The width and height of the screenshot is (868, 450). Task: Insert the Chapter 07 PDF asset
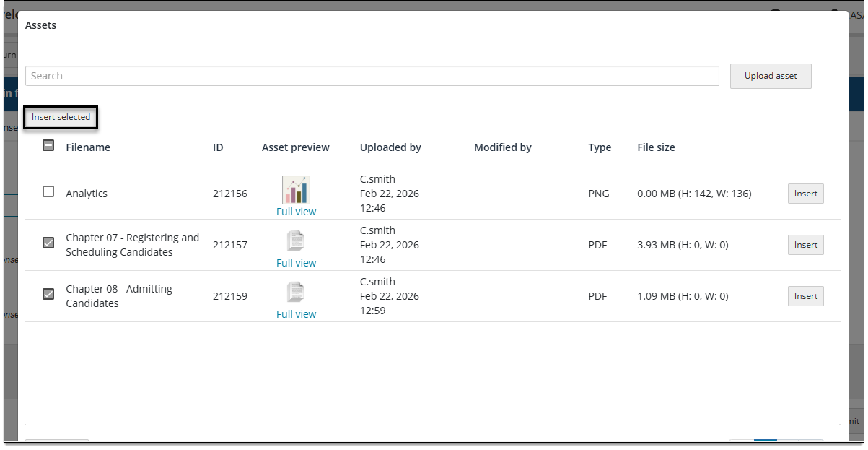[806, 245]
